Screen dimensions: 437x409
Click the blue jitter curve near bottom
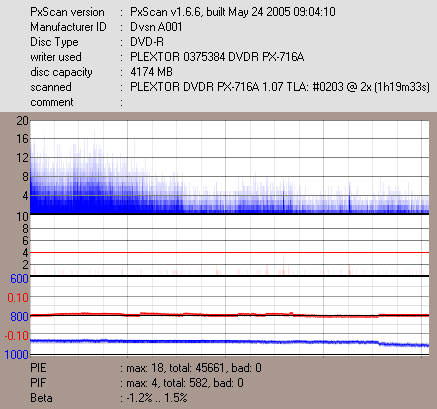(229, 342)
